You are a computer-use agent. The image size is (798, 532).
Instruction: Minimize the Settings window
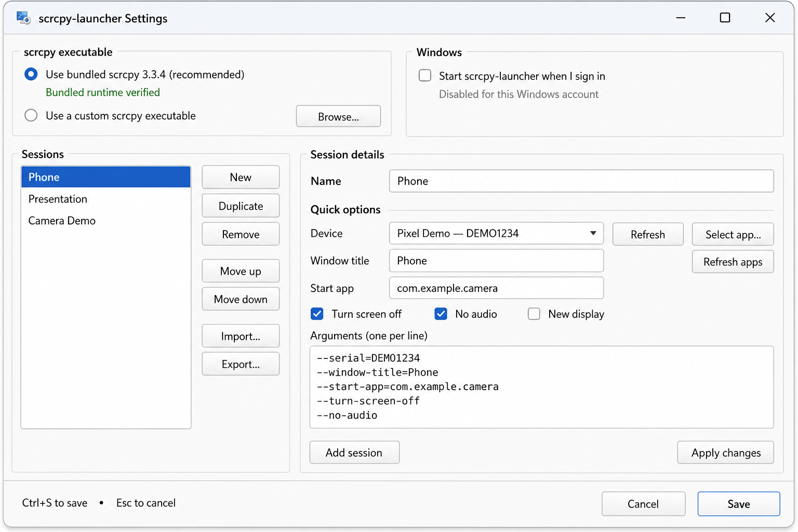[x=681, y=18]
